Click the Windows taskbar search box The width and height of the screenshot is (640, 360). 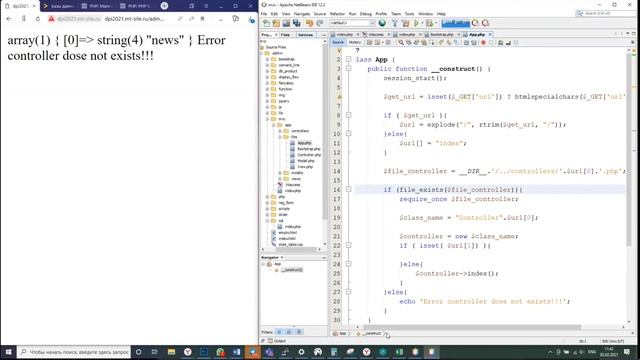click(x=74, y=352)
